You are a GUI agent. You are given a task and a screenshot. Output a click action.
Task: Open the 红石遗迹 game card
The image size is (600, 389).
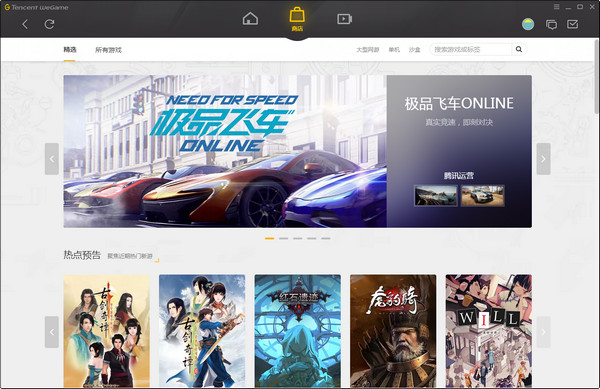coord(298,331)
